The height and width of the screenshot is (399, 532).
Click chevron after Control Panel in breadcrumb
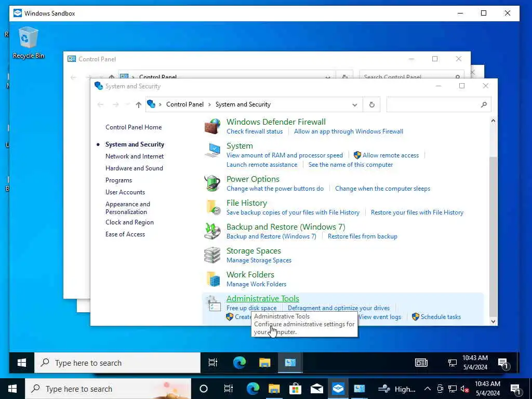[210, 104]
